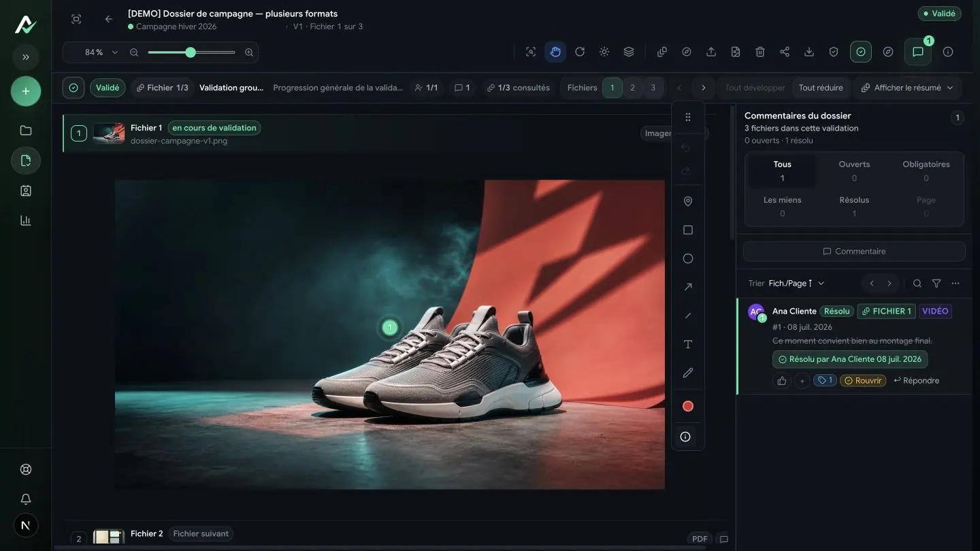The image size is (980, 551).
Task: Toggle the approval check button in toolbar
Action: (x=861, y=52)
